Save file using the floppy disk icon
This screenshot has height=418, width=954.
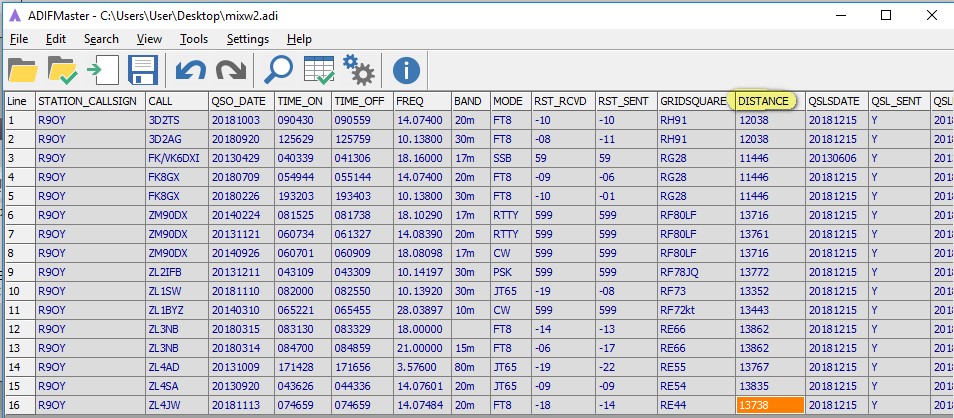[142, 70]
